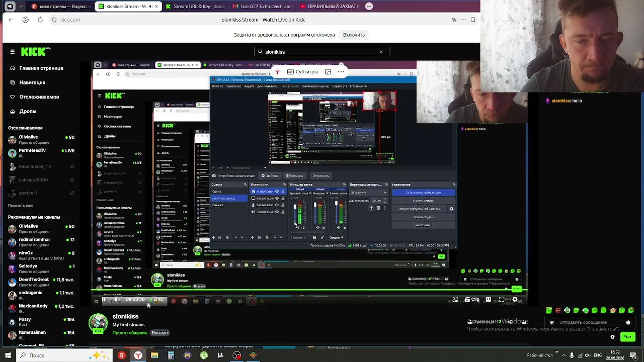Toggle Субтитры subtitles on the video
The width and height of the screenshot is (644, 362).
pos(302,72)
